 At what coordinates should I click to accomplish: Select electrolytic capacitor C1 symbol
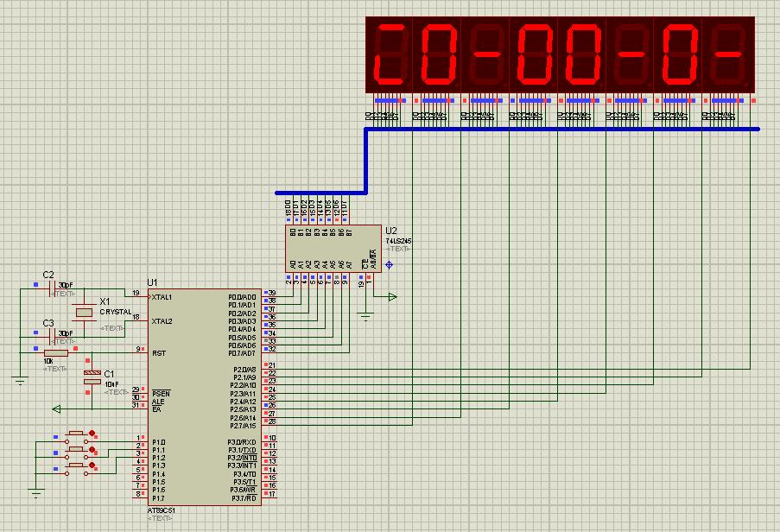(x=92, y=377)
